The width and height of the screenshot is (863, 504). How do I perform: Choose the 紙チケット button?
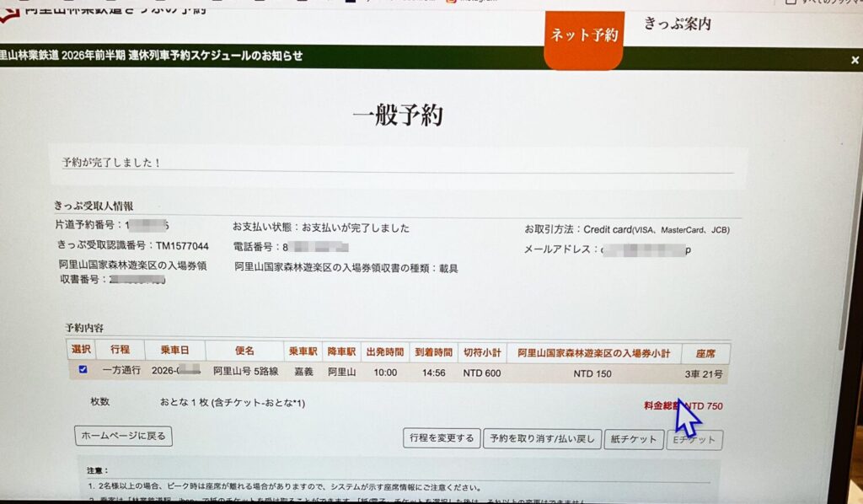[x=634, y=440]
